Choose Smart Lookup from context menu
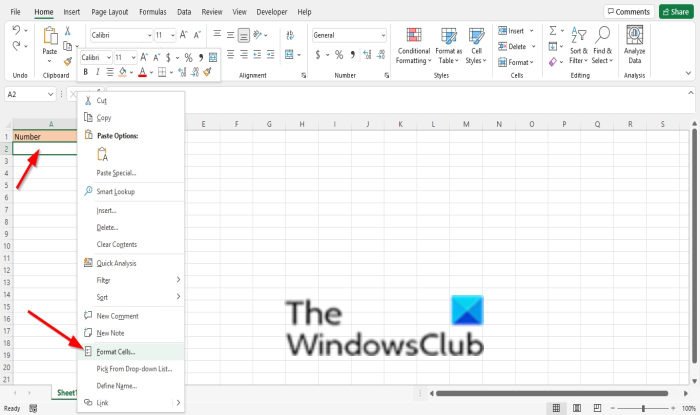This screenshot has width=700, height=415. [x=131, y=191]
